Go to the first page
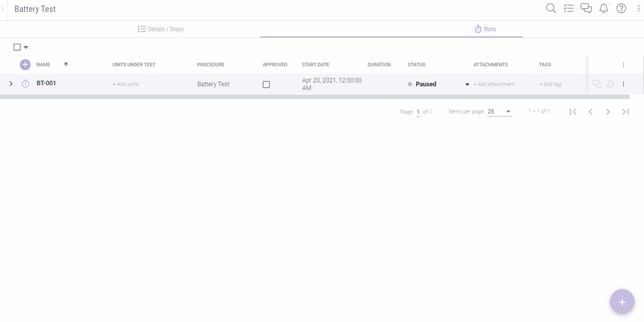This screenshot has height=322, width=644. point(573,112)
